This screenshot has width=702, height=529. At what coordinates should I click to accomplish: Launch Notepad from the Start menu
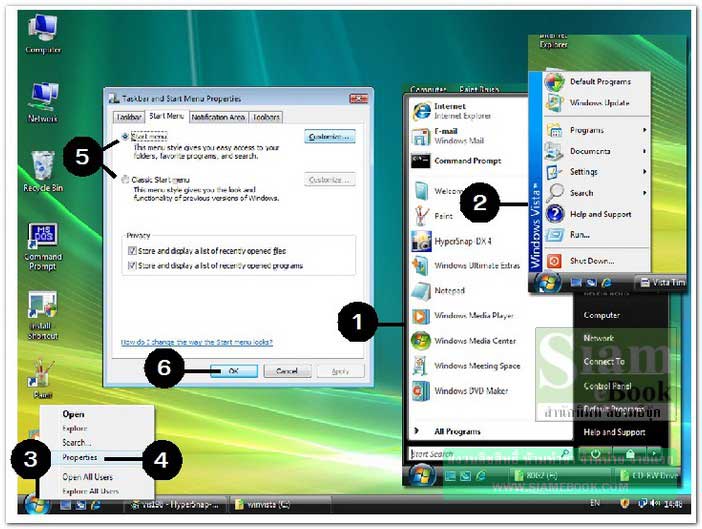439,291
